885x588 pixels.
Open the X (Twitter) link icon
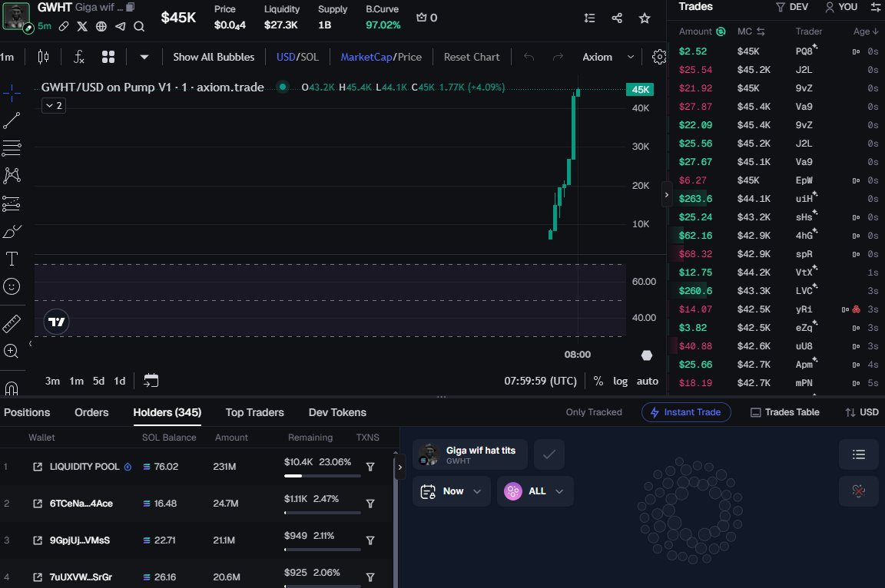pyautogui.click(x=82, y=26)
